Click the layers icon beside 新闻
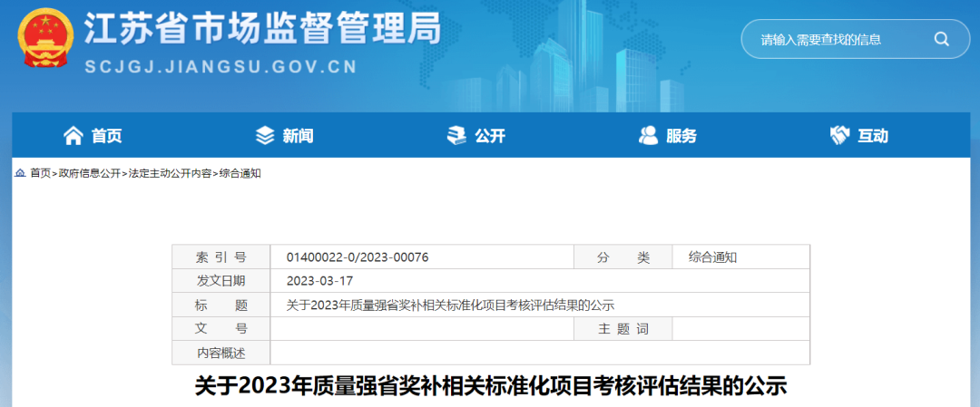This screenshot has height=407, width=980. coord(265,135)
